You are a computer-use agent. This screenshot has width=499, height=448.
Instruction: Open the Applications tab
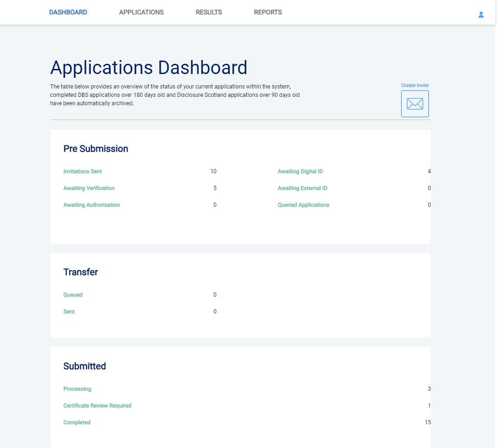[x=141, y=13]
